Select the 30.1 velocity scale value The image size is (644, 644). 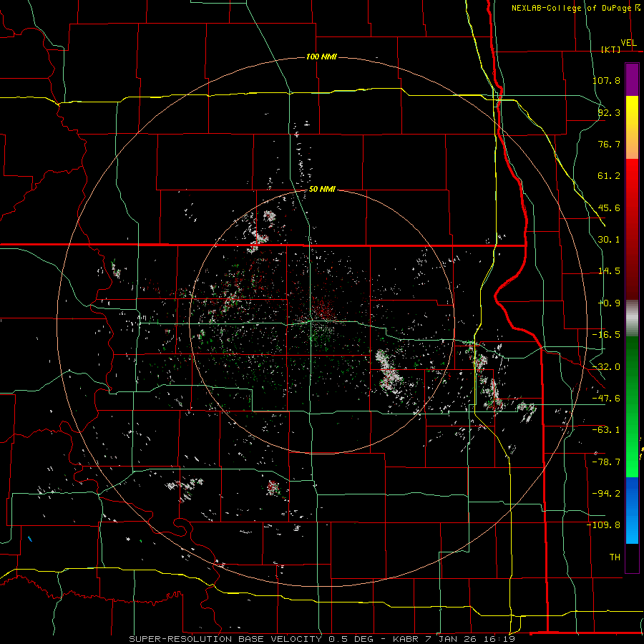609,240
